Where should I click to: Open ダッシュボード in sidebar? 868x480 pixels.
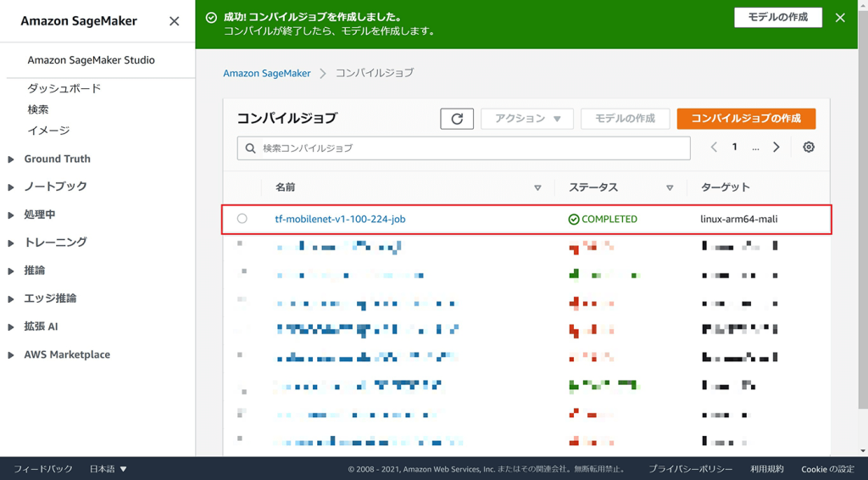64,88
